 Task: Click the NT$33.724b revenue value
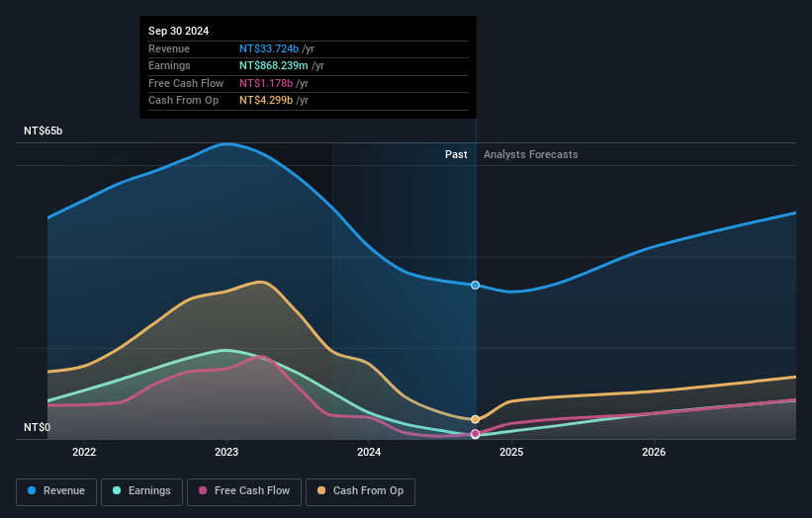point(269,48)
